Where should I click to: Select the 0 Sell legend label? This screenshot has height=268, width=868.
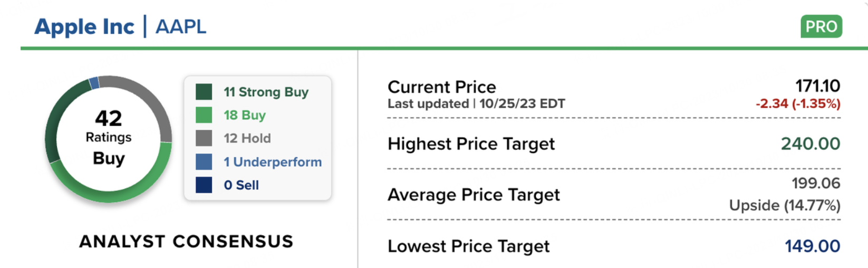[241, 185]
